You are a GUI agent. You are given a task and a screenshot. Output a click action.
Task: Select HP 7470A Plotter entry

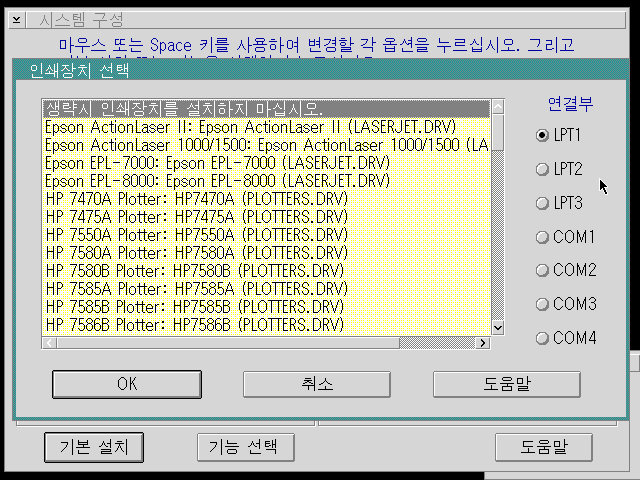[267, 199]
